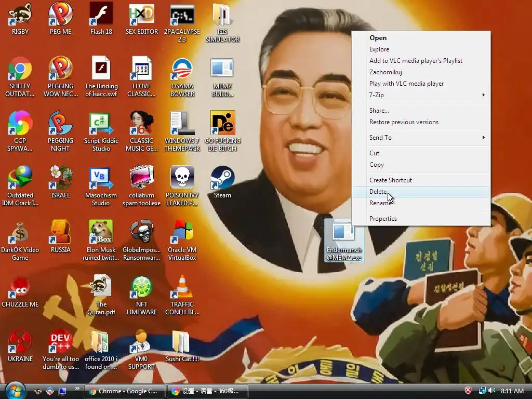Select the SHITTY OUTDAT... Chrome shortcut

tap(20, 77)
